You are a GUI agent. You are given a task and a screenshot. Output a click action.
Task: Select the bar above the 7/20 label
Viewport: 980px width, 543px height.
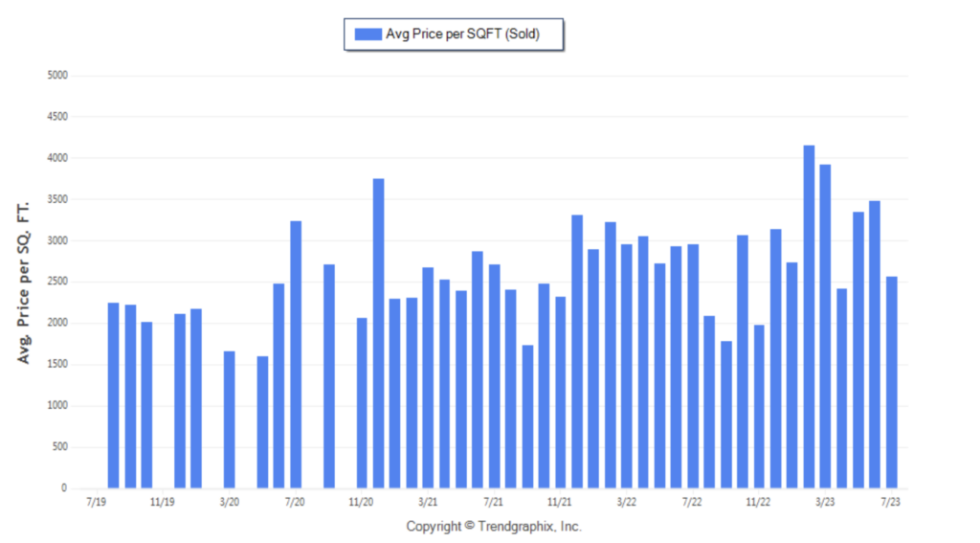click(296, 354)
